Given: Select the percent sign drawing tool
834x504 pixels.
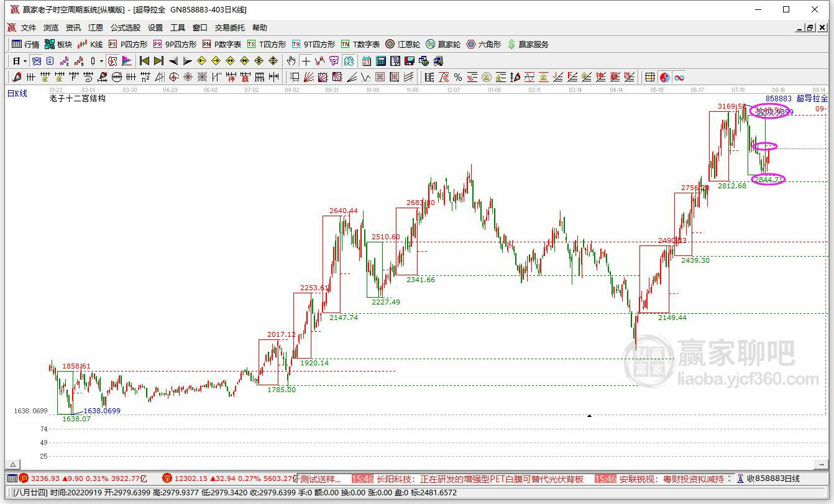Looking at the screenshot, I should click(457, 77).
